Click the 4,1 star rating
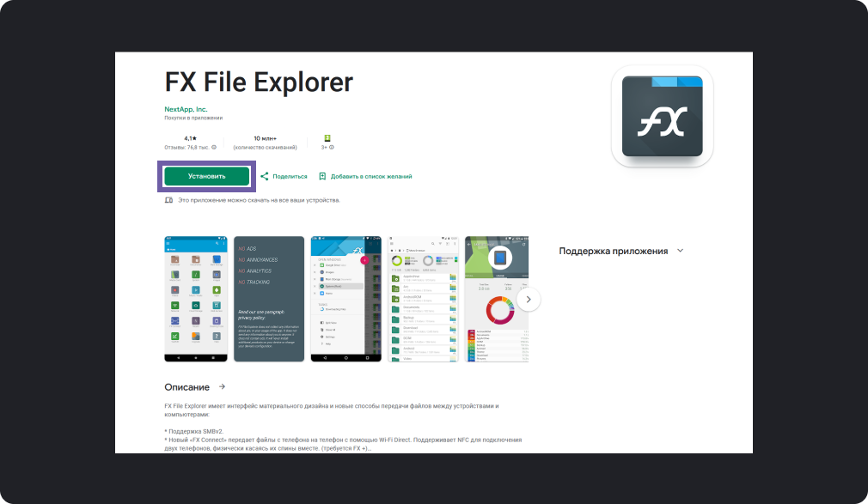 (191, 138)
